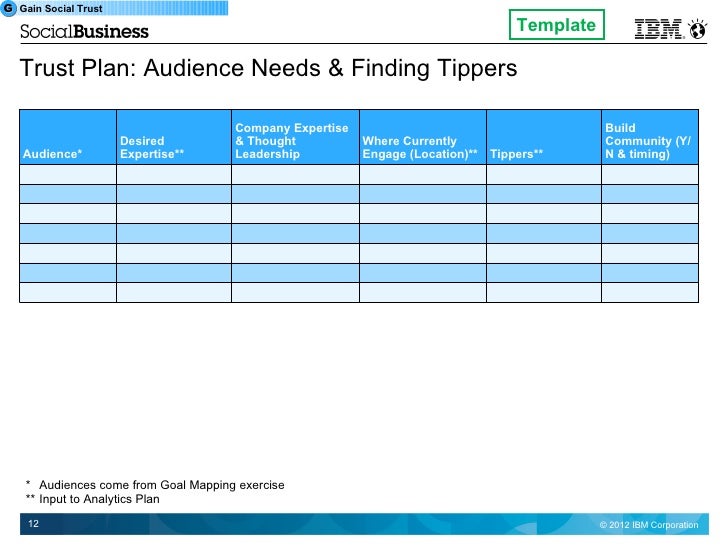This screenshot has height=546, width=728.
Task: Click Where Currently Engage (Location)** header
Action: coord(423,137)
